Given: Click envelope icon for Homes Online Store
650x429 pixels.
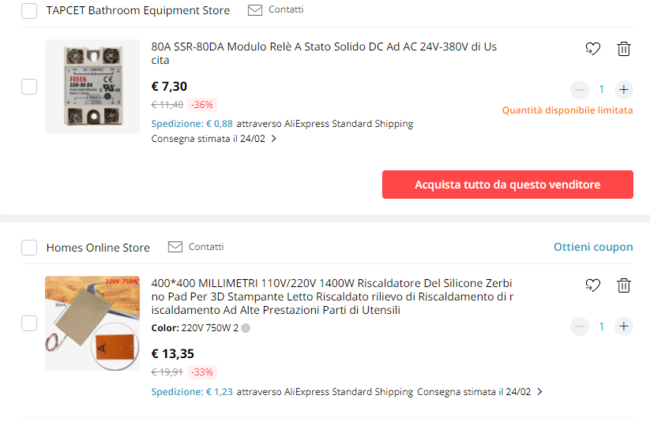Looking at the screenshot, I should [175, 247].
